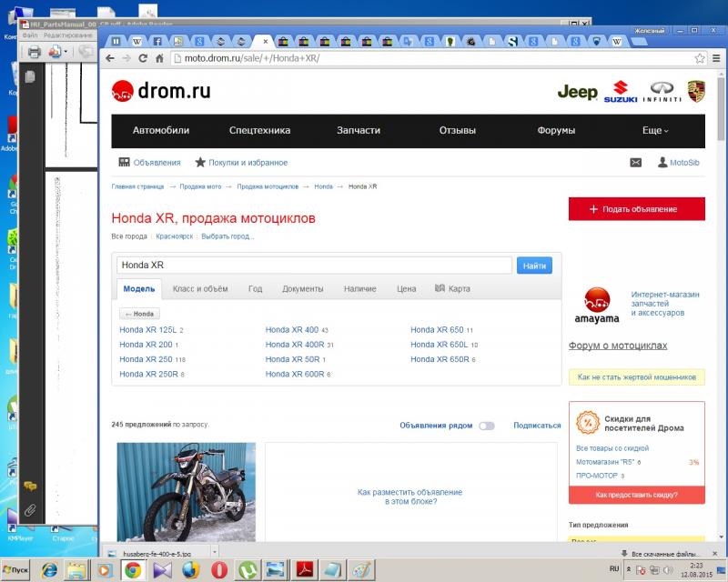728x582 pixels.
Task: Open the Suzuki brand logo
Action: tap(621, 92)
